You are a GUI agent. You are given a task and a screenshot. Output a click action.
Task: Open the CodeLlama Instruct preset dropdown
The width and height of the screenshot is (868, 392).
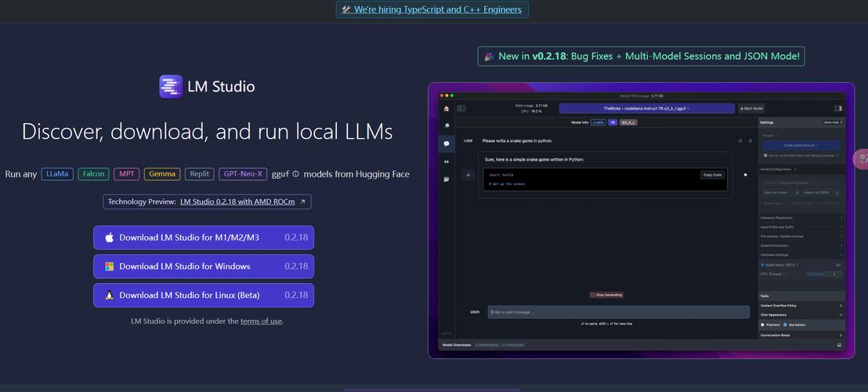[801, 145]
